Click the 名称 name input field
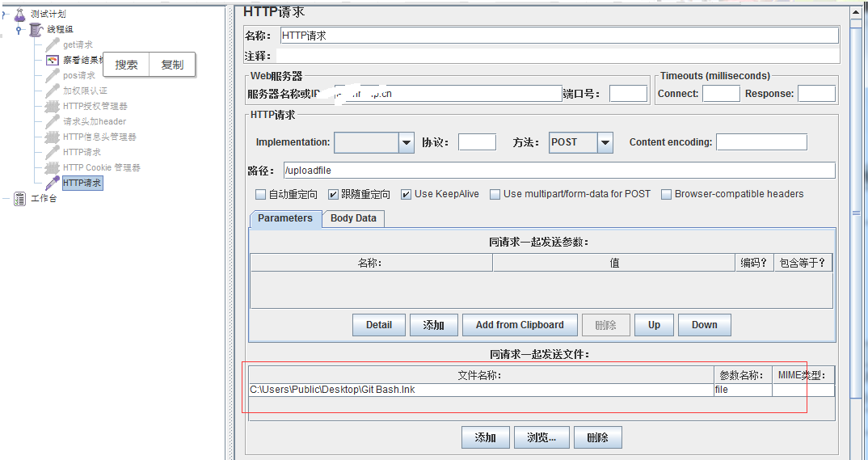The width and height of the screenshot is (868, 460). pos(559,36)
